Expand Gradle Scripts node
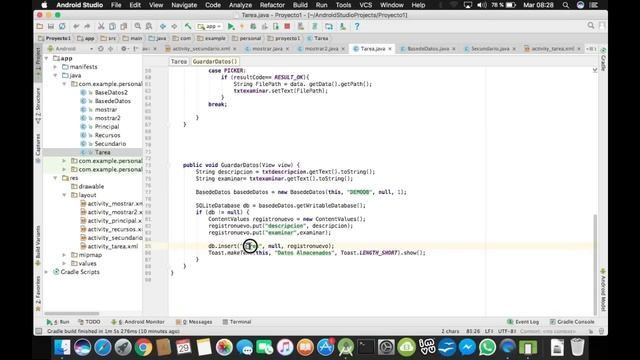Viewport: 640px width, 360px height. (47, 272)
